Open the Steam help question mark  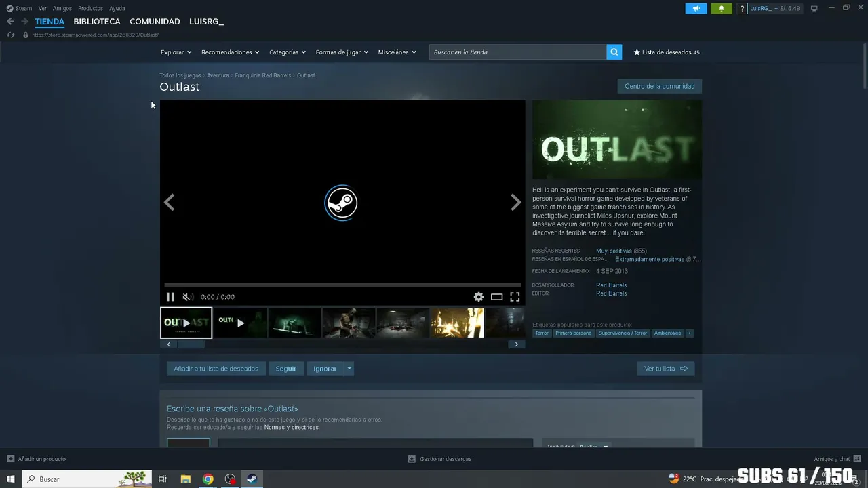(743, 8)
